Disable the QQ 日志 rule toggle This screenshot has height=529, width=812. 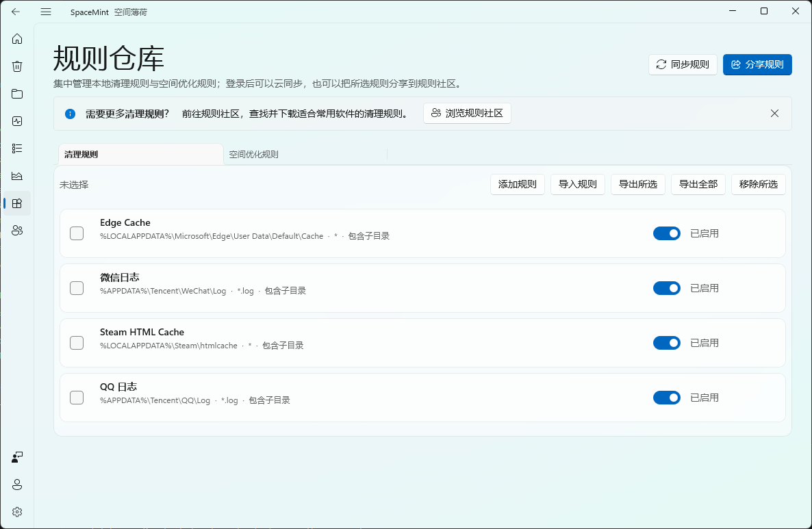tap(666, 398)
